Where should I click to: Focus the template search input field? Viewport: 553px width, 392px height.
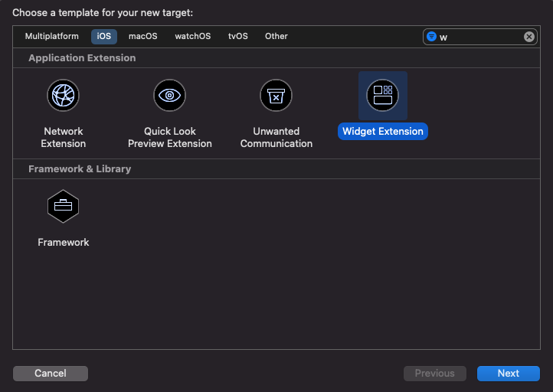[x=479, y=37]
